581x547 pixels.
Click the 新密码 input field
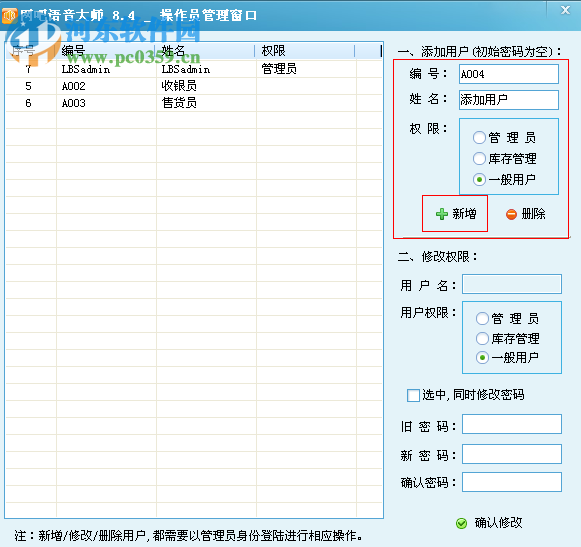(x=512, y=454)
